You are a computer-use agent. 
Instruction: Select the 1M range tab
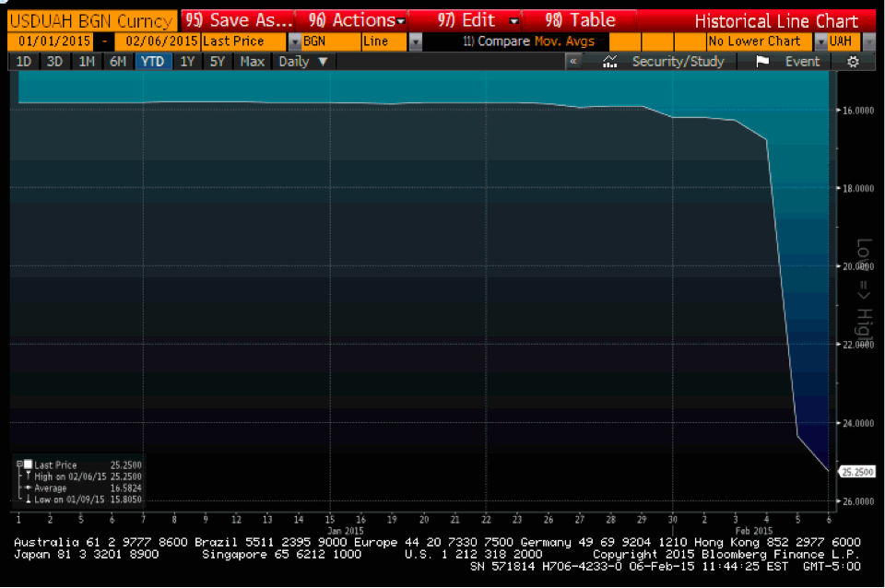[x=87, y=62]
